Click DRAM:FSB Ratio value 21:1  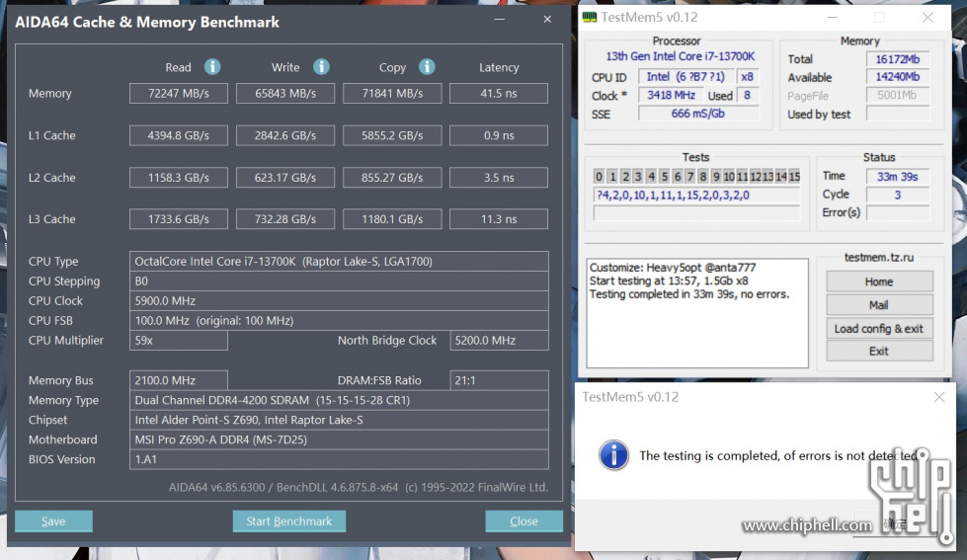[x=499, y=380]
